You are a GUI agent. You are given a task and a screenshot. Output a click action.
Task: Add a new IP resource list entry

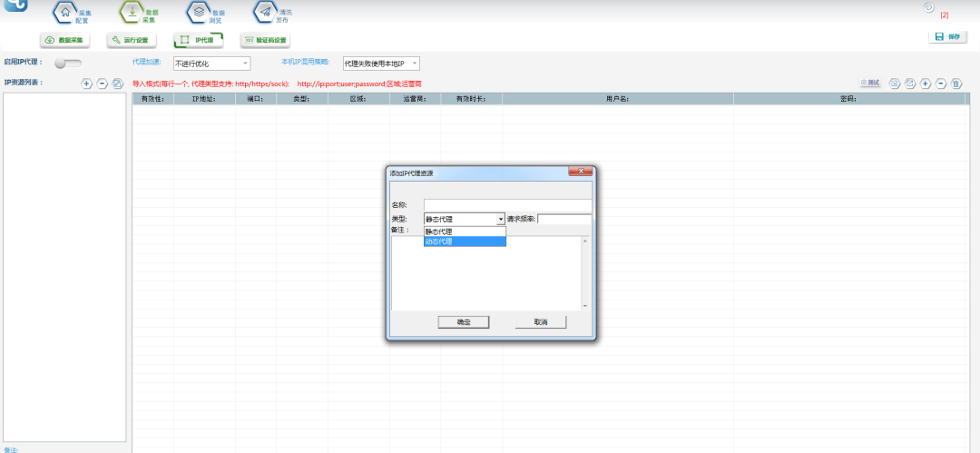87,84
